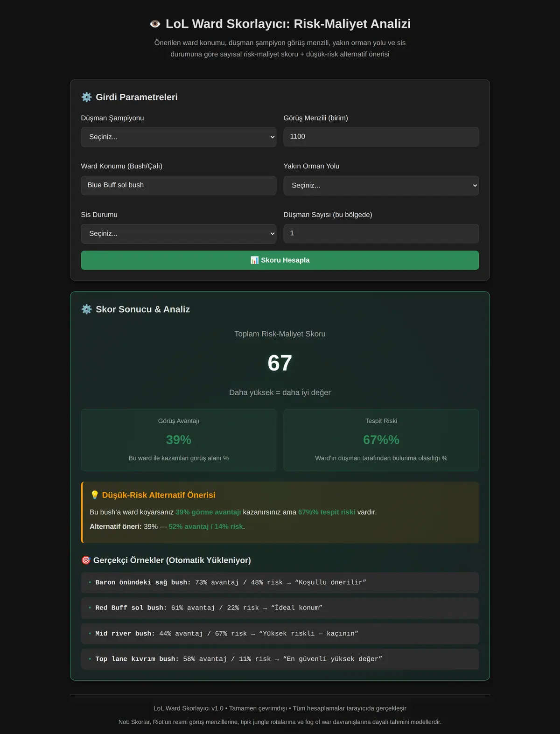Select the Düşman Sayısı number field
Image resolution: width=560 pixels, height=734 pixels.
pos(381,233)
